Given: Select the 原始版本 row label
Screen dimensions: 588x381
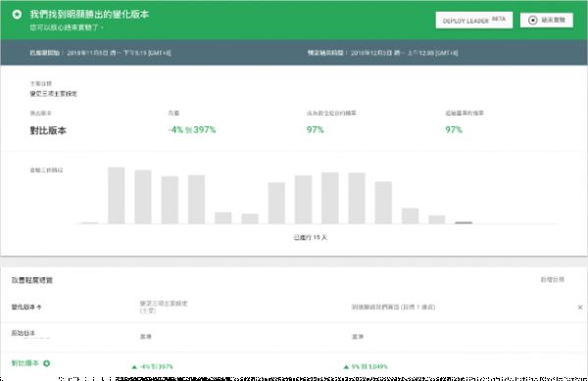Looking at the screenshot, I should (x=24, y=333).
